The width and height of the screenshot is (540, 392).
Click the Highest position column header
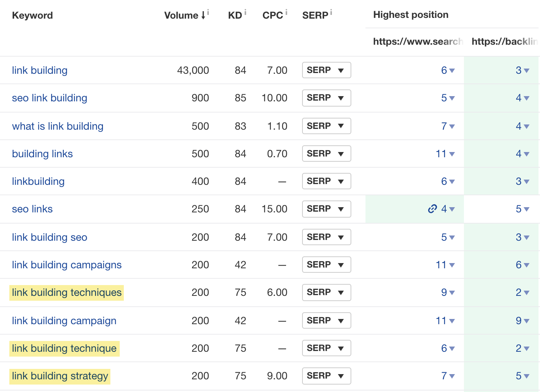(410, 15)
